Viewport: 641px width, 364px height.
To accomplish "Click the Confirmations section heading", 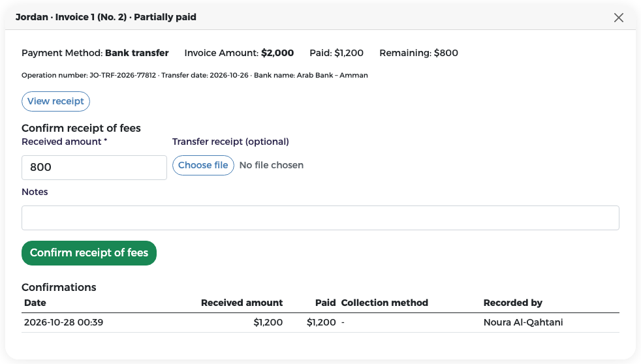I will click(59, 287).
